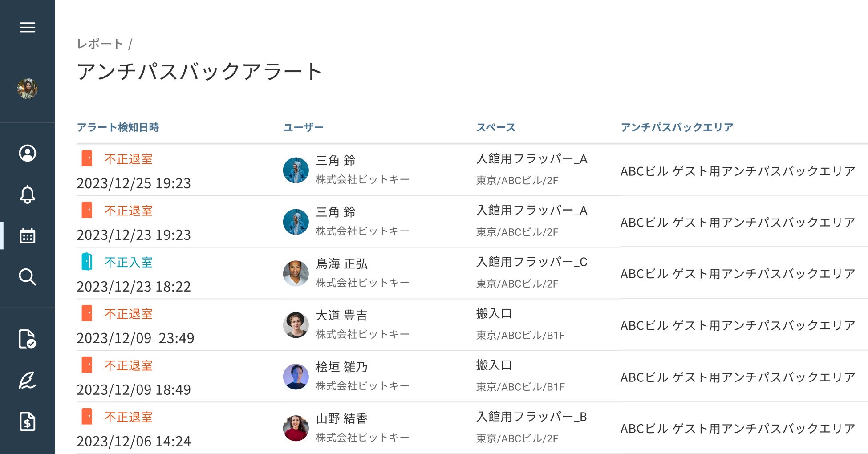Open user 山野 結香
The image size is (868, 454).
point(341,418)
